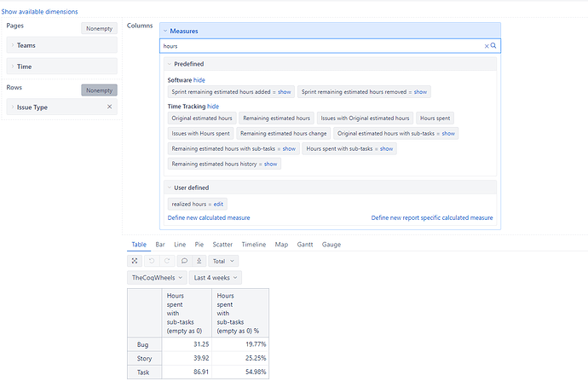Show Hours spent with sub-tasks formula
The image size is (588, 381).
tap(386, 149)
